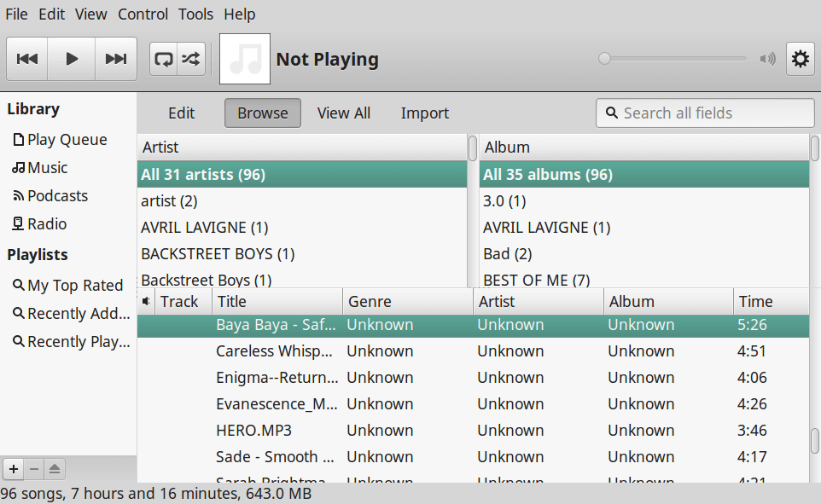Skip to the next track
This screenshot has height=504, width=821.
coord(115,59)
